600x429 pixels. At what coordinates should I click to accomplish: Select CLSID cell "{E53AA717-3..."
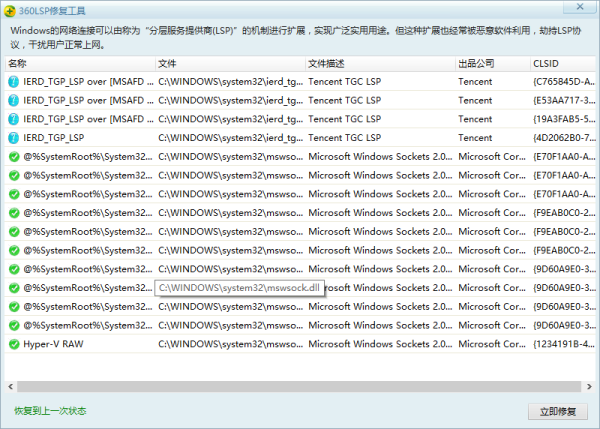click(x=564, y=100)
